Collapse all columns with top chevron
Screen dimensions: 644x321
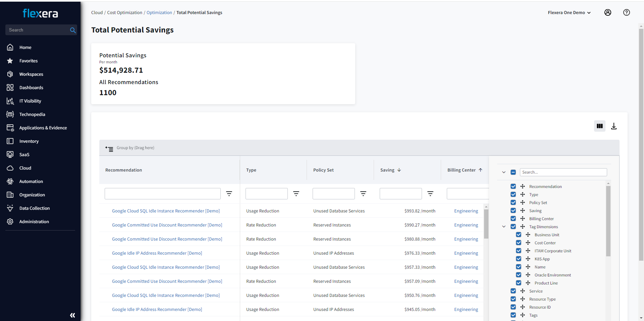pos(504,172)
